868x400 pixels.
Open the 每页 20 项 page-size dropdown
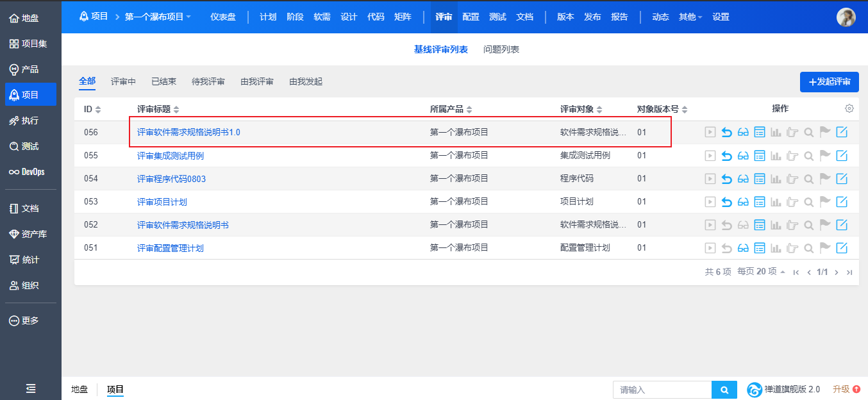(x=762, y=272)
